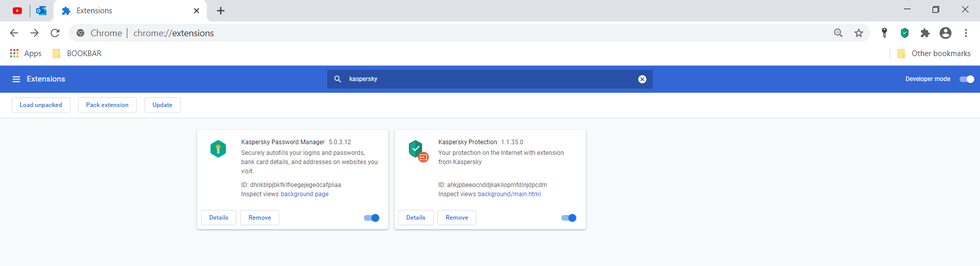The width and height of the screenshot is (980, 266).
Task: Disable the Kaspersky Protection extension
Action: point(569,218)
